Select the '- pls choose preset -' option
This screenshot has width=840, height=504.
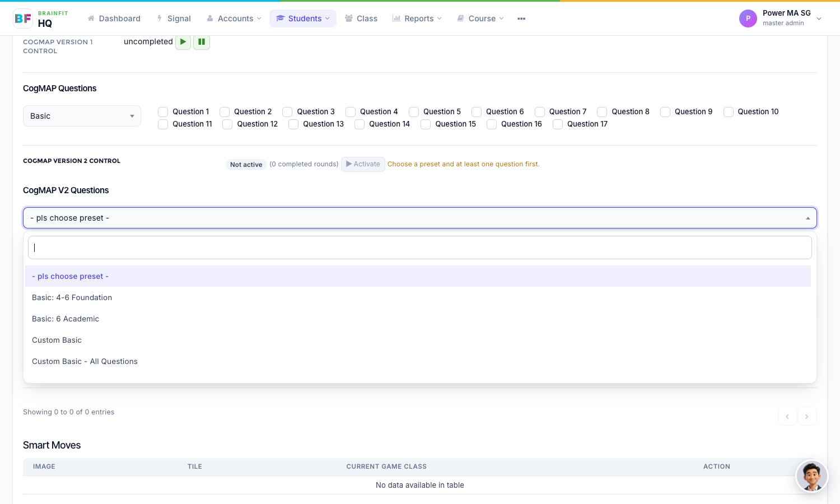coord(418,276)
